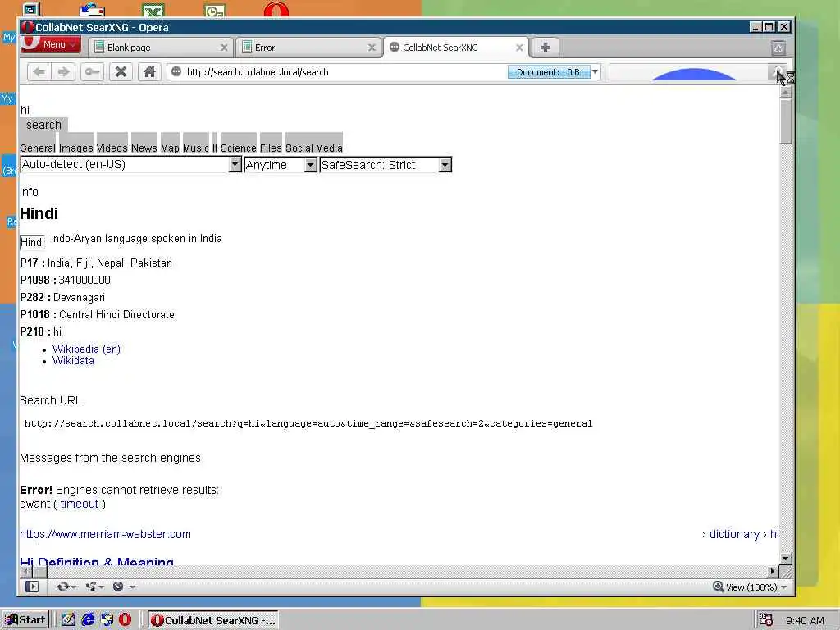Go to the Home page icon

pos(149,72)
